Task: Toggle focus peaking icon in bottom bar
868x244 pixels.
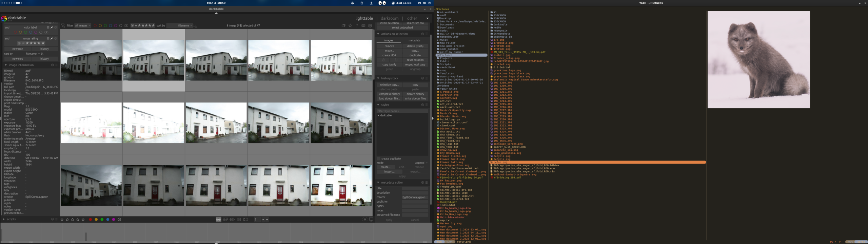Action: (x=365, y=220)
